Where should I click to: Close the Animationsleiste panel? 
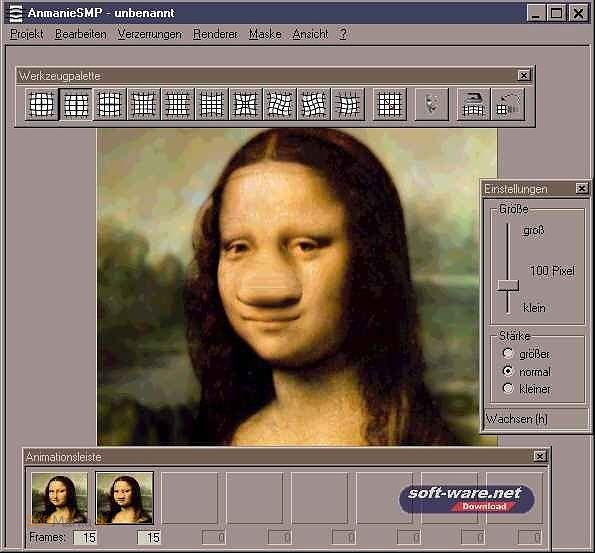(x=540, y=456)
